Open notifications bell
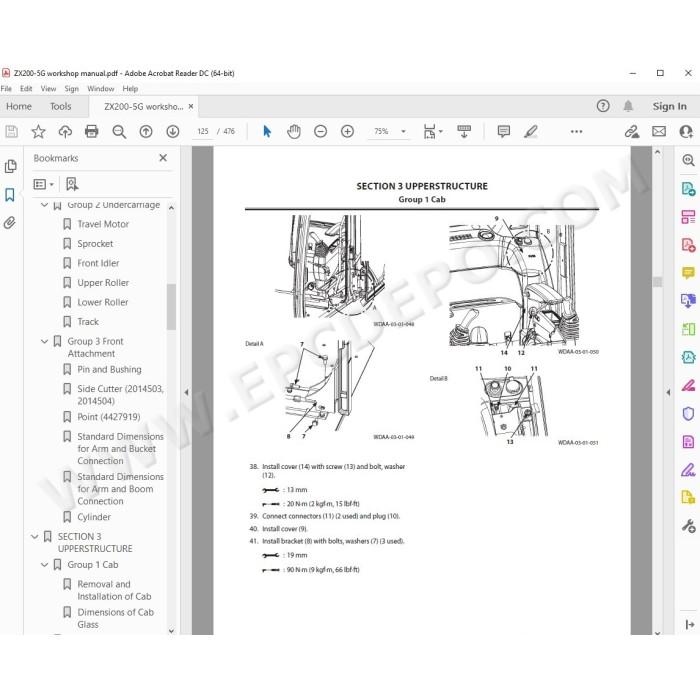The width and height of the screenshot is (700, 700). pyautogui.click(x=628, y=106)
